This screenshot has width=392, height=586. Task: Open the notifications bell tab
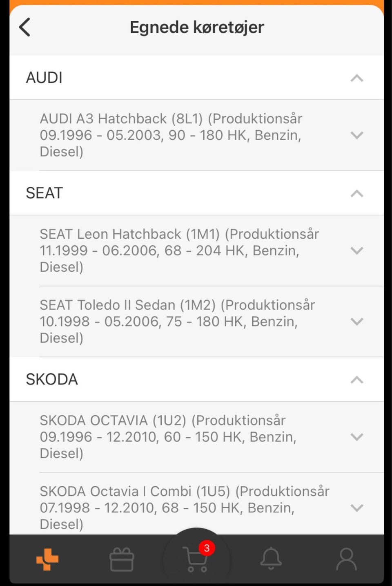coord(271,559)
